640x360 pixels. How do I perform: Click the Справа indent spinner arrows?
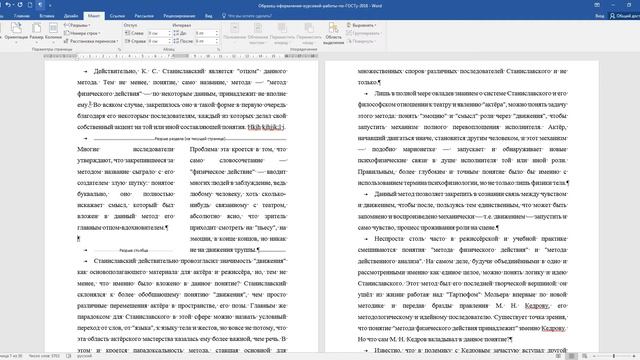tap(169, 41)
